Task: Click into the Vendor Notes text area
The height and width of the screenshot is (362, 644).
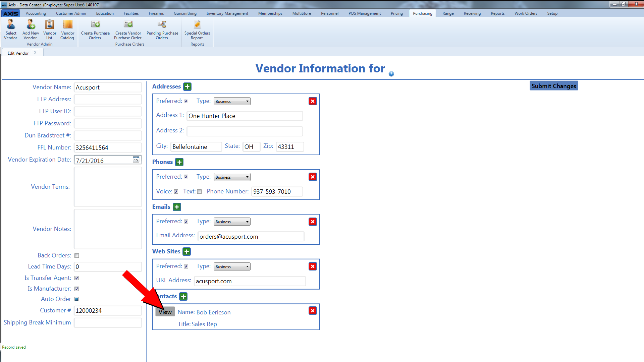Action: pyautogui.click(x=108, y=229)
